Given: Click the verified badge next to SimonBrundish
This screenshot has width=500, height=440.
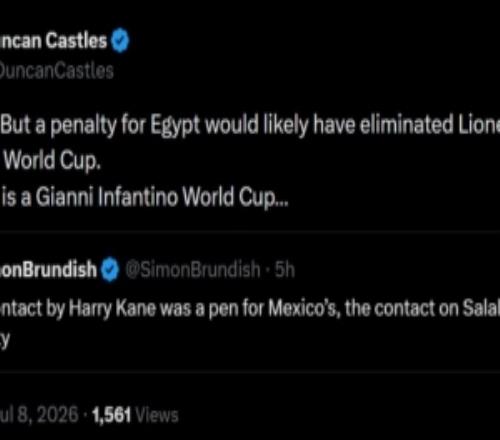Looking at the screenshot, I should [110, 270].
